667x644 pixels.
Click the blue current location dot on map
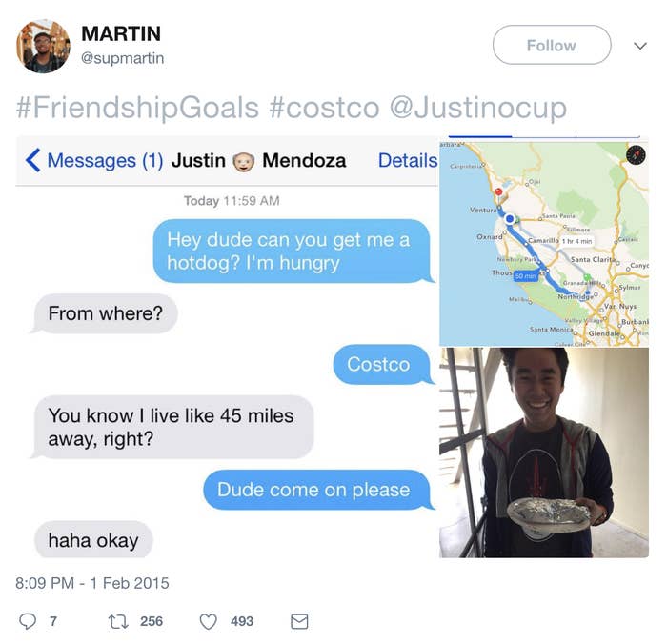click(510, 219)
